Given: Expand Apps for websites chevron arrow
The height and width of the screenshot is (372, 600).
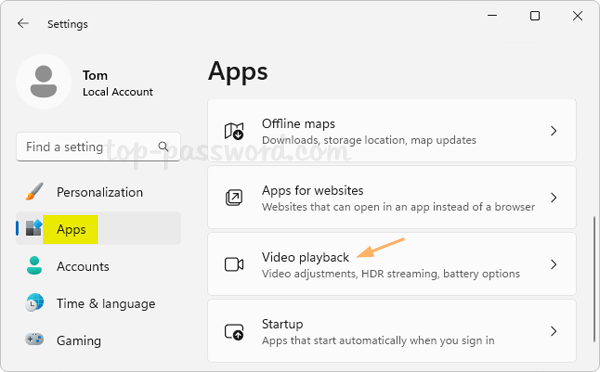Looking at the screenshot, I should 553,197.
